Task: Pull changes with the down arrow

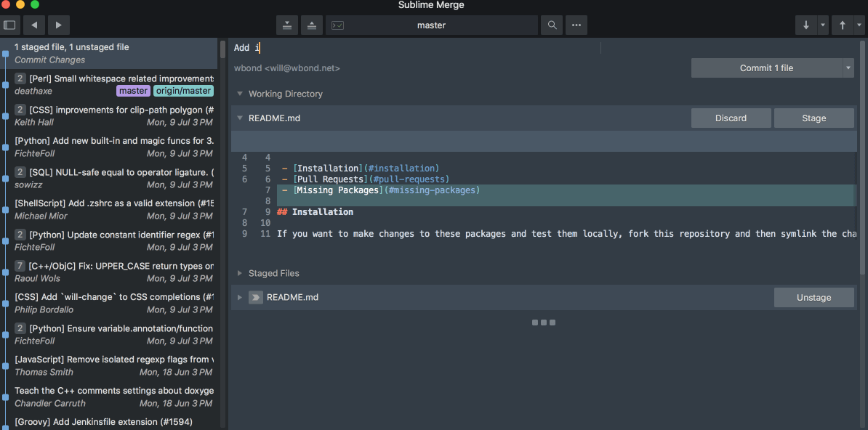Action: (x=805, y=25)
